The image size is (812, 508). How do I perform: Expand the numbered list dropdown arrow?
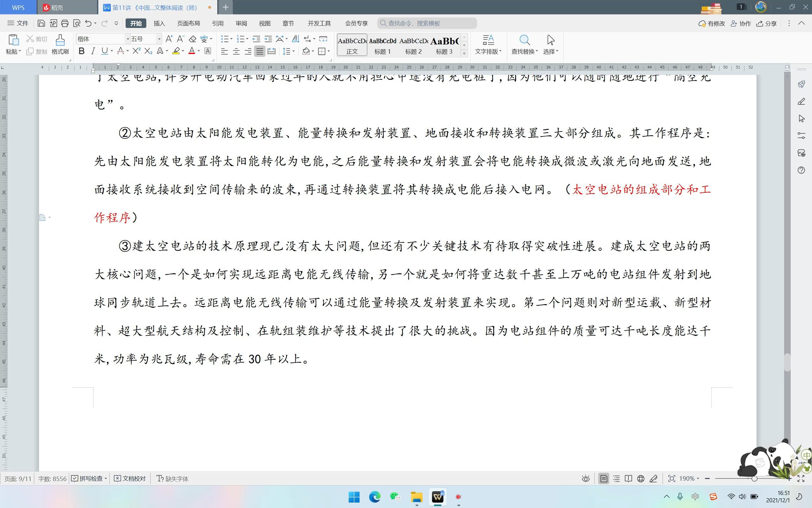(x=247, y=39)
